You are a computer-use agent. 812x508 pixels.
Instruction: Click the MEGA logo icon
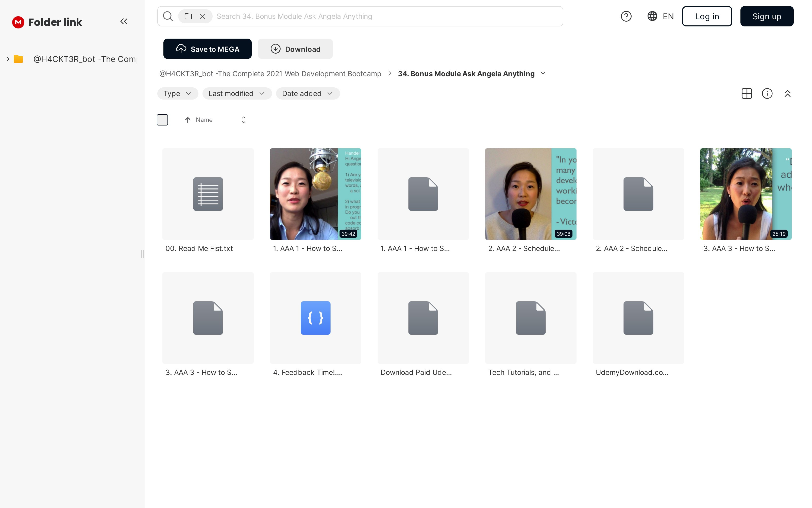tap(18, 22)
